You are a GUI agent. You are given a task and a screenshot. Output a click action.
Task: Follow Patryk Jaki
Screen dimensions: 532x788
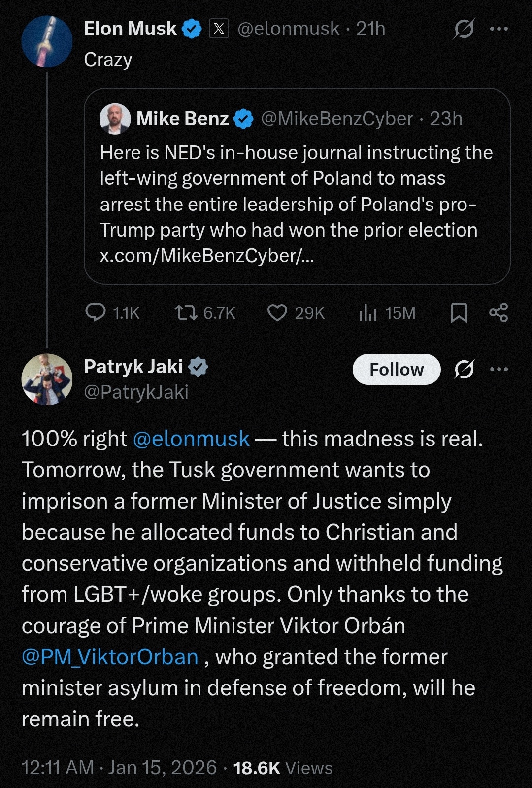pos(397,369)
